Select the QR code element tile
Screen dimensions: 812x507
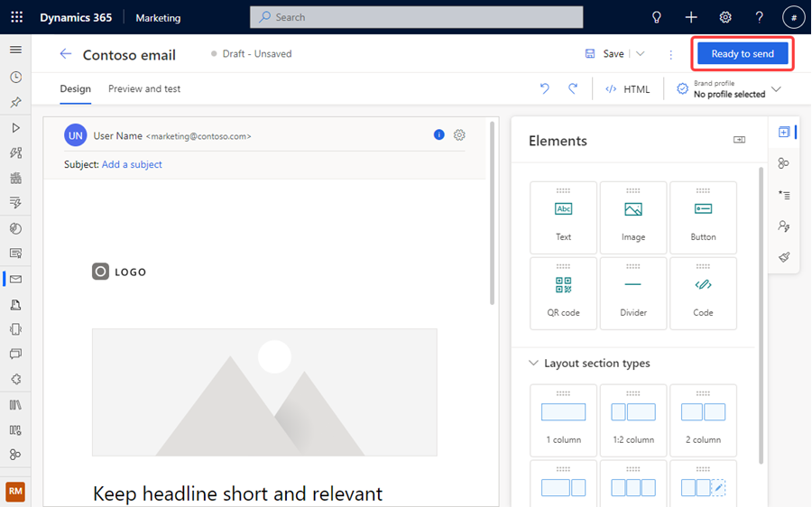click(x=563, y=293)
